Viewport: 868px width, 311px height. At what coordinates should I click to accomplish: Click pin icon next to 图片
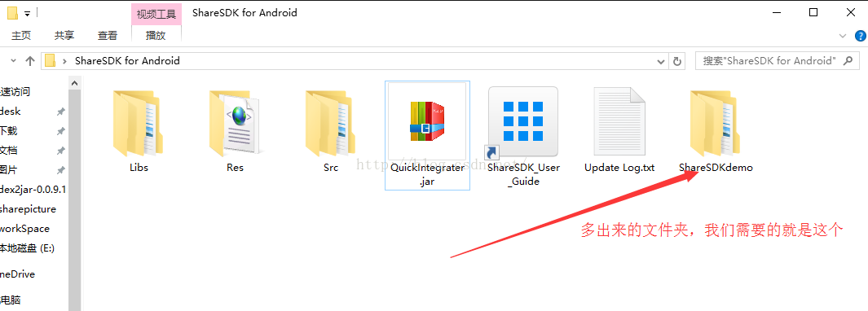click(61, 170)
